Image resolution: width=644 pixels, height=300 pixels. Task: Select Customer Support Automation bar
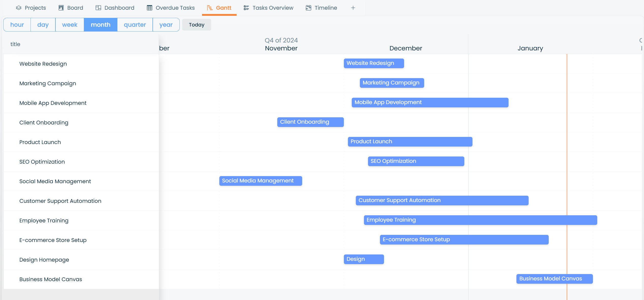pyautogui.click(x=442, y=201)
